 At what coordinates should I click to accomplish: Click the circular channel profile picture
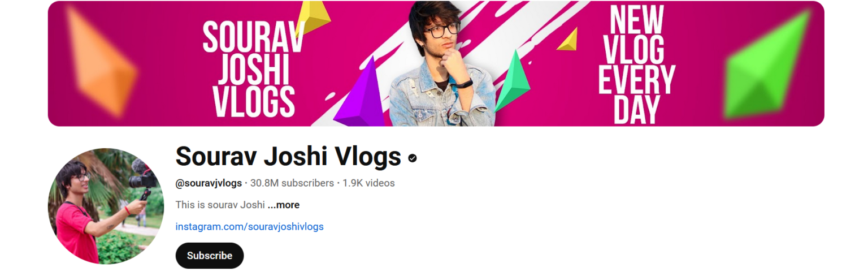pyautogui.click(x=106, y=206)
